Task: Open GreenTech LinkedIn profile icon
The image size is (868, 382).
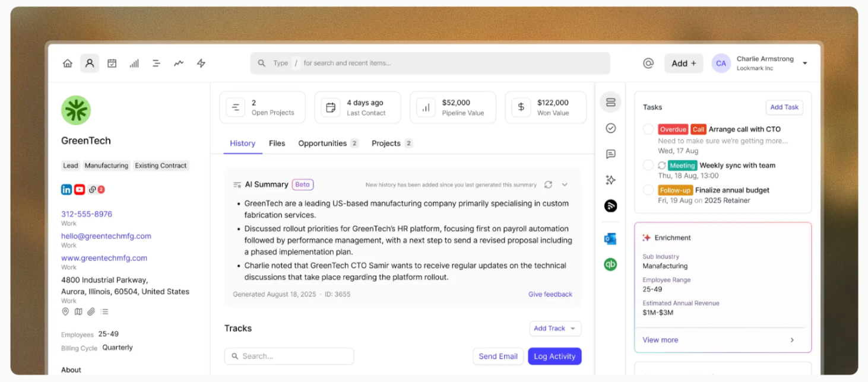Action: click(66, 189)
